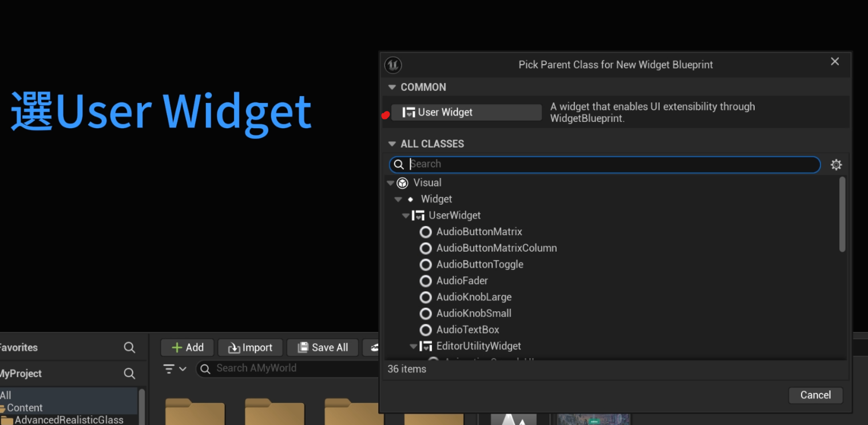Select User Widget as the parent class
This screenshot has height=425, width=868.
pos(466,112)
